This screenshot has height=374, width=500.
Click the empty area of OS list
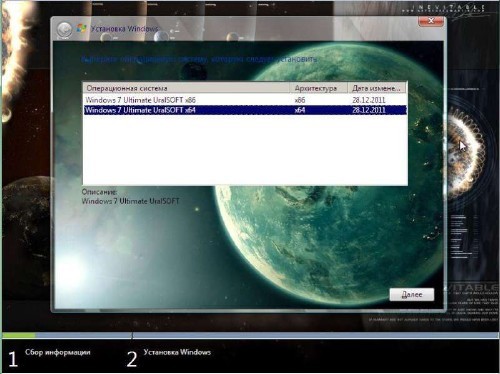coord(245,150)
